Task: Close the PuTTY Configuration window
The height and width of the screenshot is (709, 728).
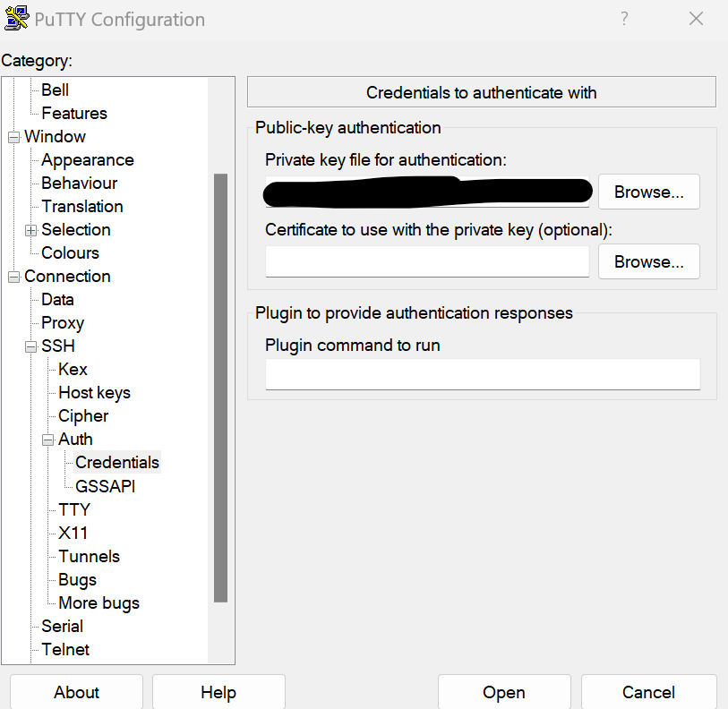Action: pos(696,19)
